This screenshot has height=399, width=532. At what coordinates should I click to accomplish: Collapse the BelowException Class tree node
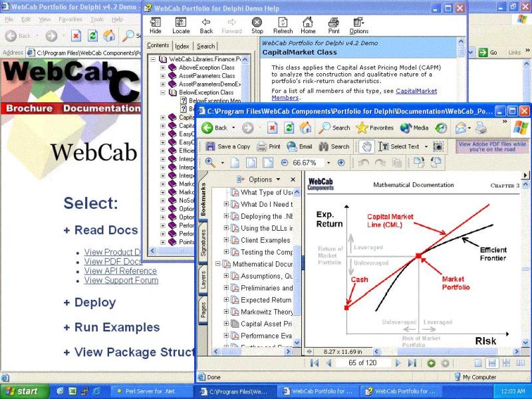(163, 92)
